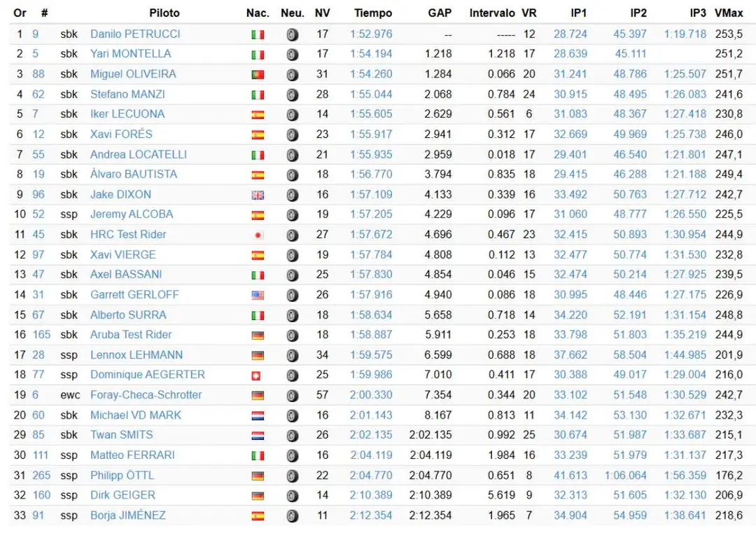Click the tyre icon in Jake DIXON's row
The image size is (756, 540).
(x=292, y=195)
